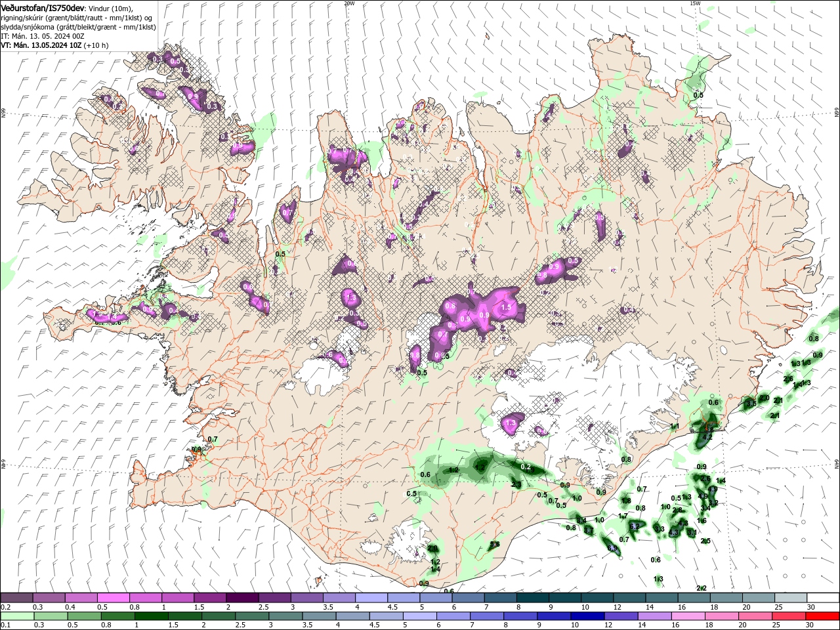Select the palest green 0.1 swatch, lower scale
This screenshot has height=630, width=840.
[x=17, y=616]
